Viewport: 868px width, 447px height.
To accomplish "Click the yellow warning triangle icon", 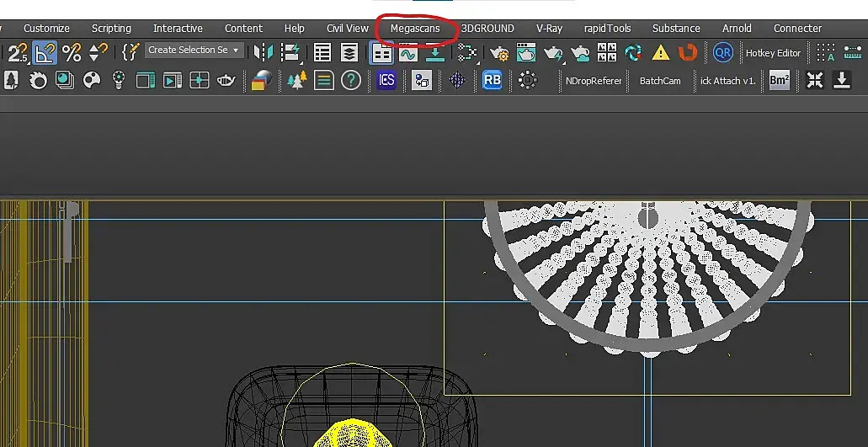I will click(660, 53).
